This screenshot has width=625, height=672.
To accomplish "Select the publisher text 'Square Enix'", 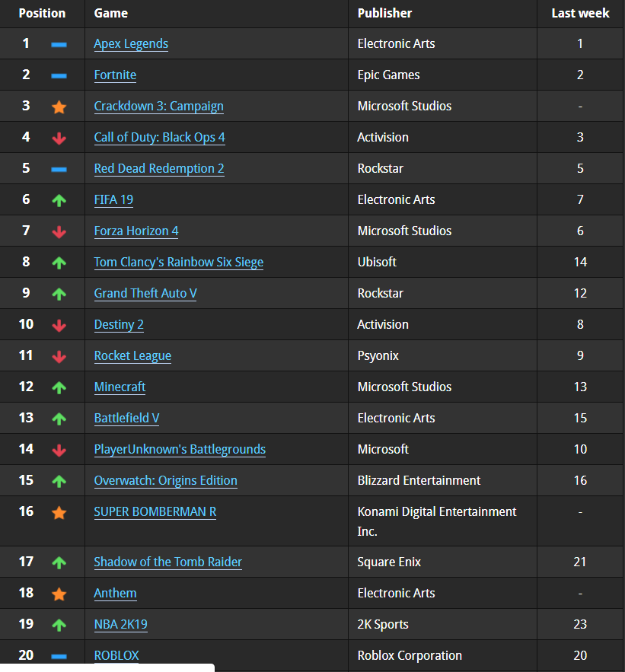I will coord(389,562).
